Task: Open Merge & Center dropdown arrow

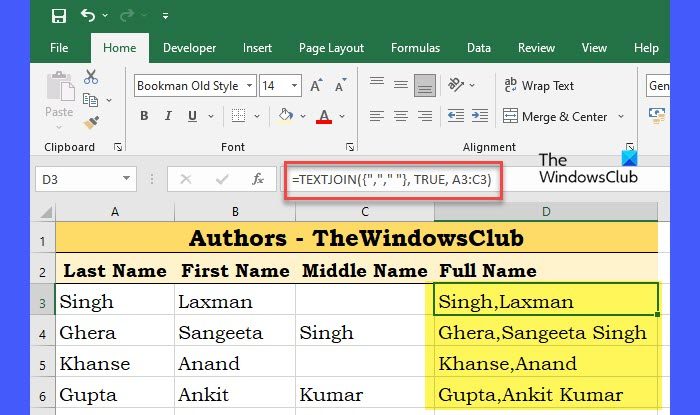Action: (621, 116)
